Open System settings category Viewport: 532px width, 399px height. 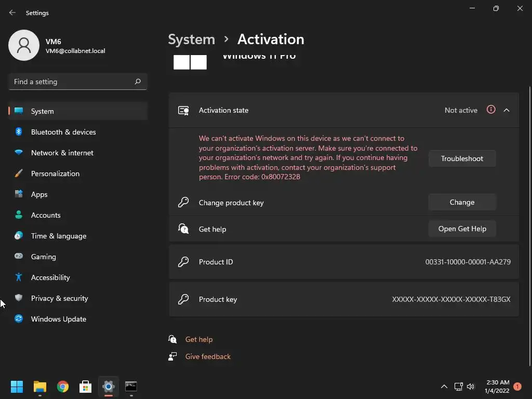click(x=78, y=111)
